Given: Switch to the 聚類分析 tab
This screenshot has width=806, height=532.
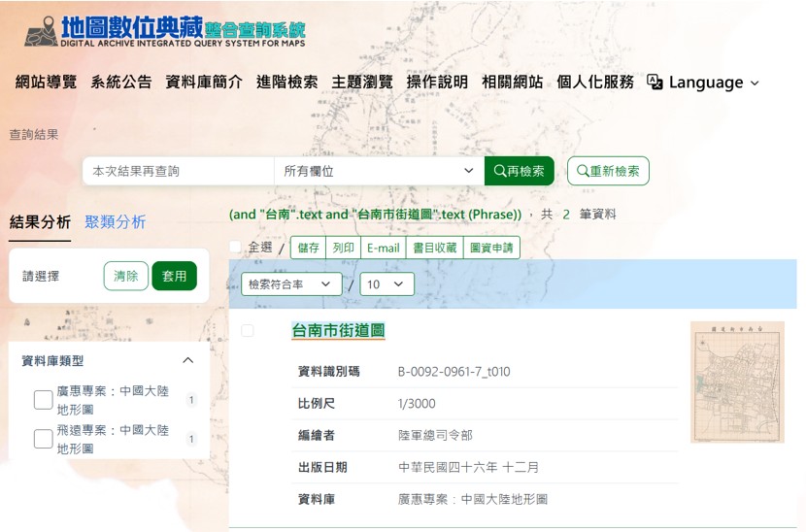Looking at the screenshot, I should pos(115,221).
